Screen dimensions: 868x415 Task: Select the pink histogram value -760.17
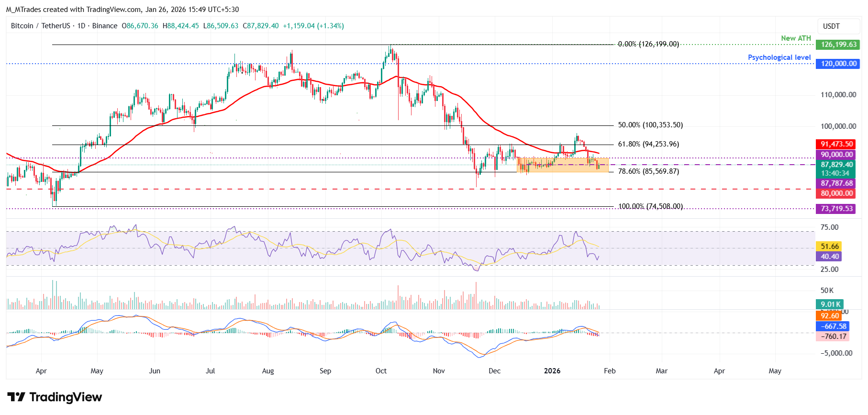click(833, 336)
